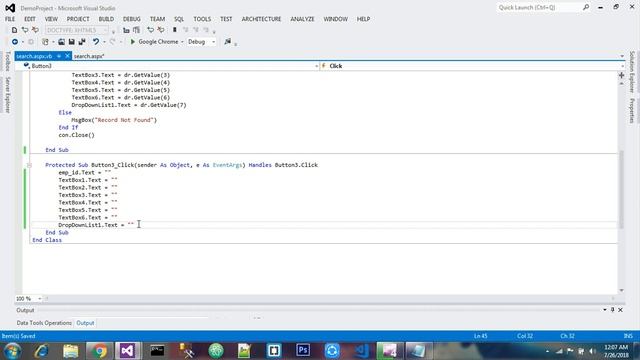Open Google Chrome from the taskbar
This screenshot has width=640, height=360.
click(98, 351)
